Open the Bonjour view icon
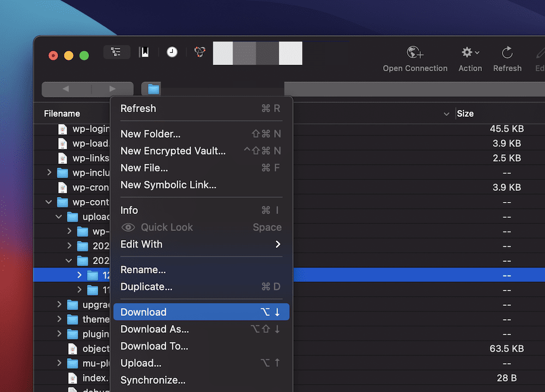 200,52
